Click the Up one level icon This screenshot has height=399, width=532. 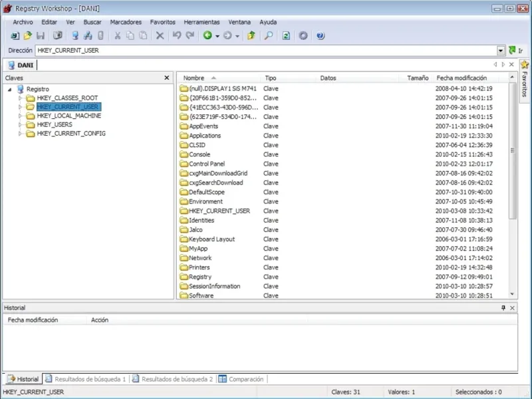pyautogui.click(x=251, y=36)
